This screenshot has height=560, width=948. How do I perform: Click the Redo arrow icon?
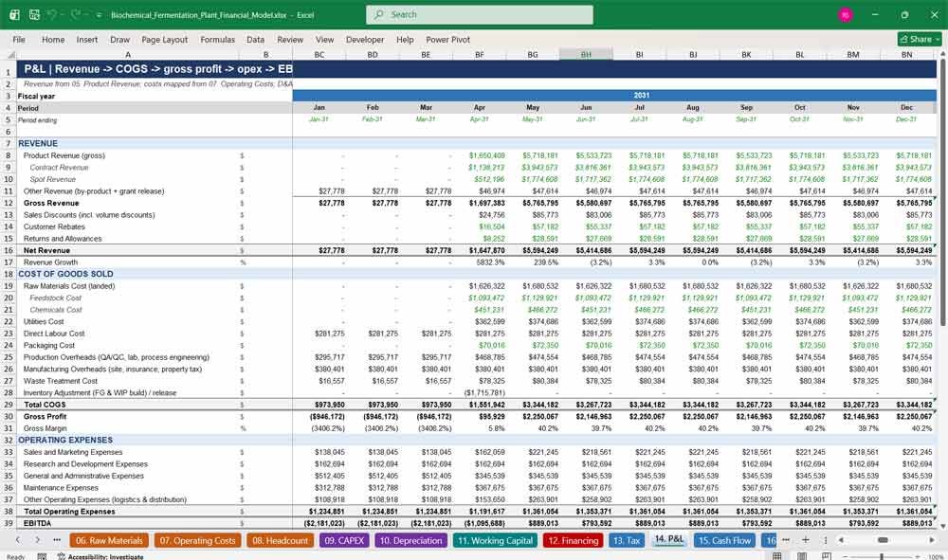[x=76, y=14]
